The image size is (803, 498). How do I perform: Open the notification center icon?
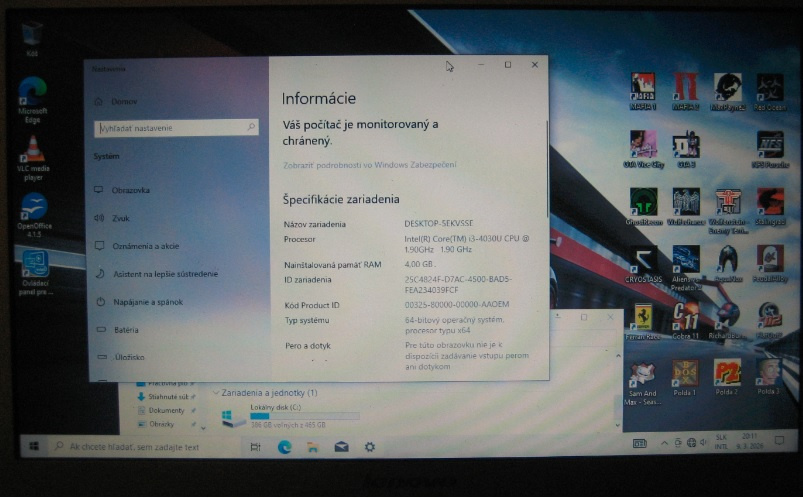[x=779, y=441]
